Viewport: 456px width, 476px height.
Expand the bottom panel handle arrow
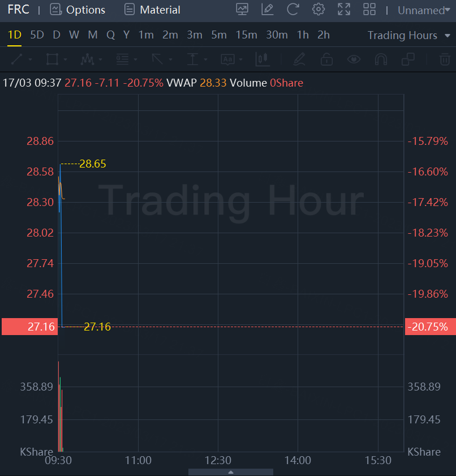click(x=230, y=472)
